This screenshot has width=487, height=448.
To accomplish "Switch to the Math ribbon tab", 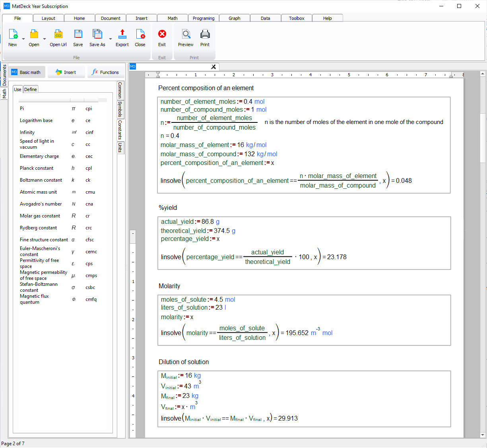I will pos(173,18).
